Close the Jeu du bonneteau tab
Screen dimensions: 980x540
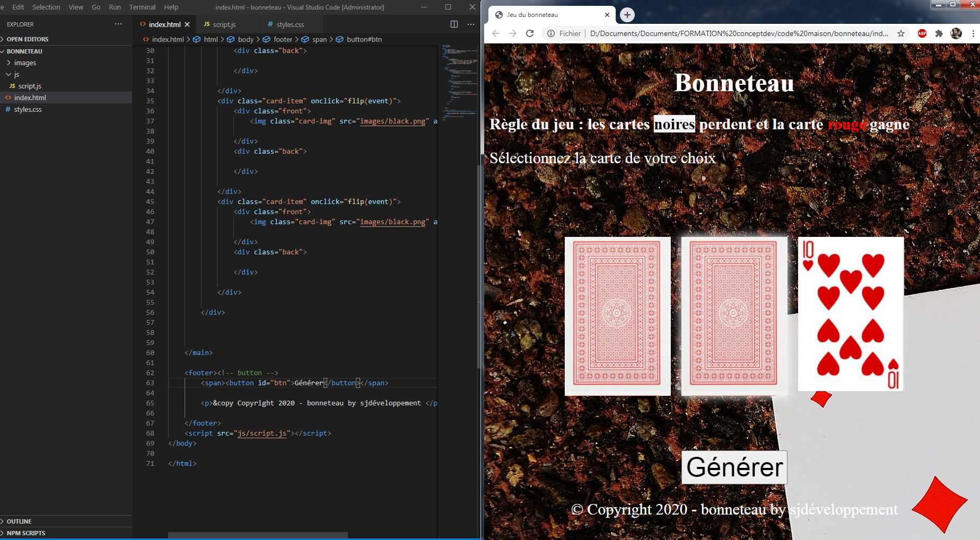click(x=607, y=15)
